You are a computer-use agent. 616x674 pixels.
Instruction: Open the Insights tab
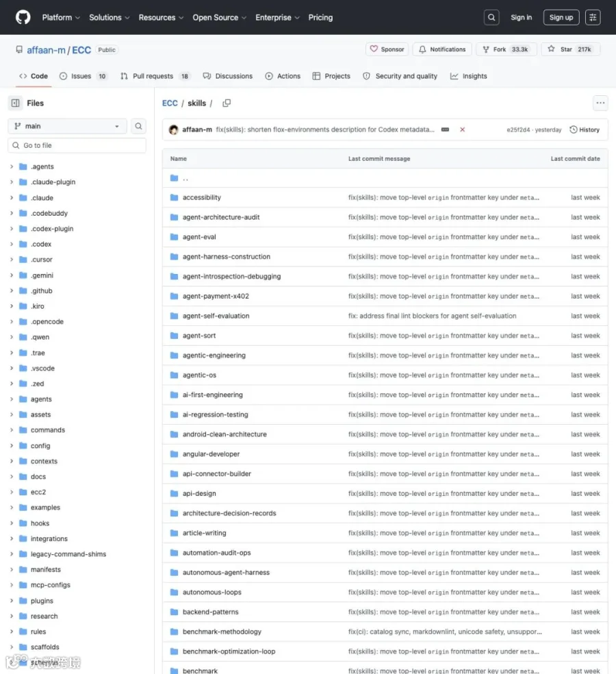(x=468, y=76)
